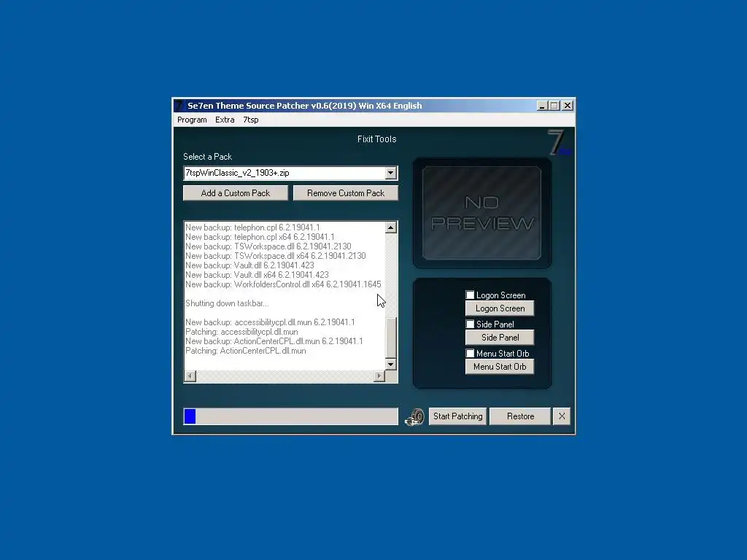This screenshot has height=560, width=747.
Task: Minimize the Se7en Theme Source Patcher window
Action: pyautogui.click(x=542, y=106)
